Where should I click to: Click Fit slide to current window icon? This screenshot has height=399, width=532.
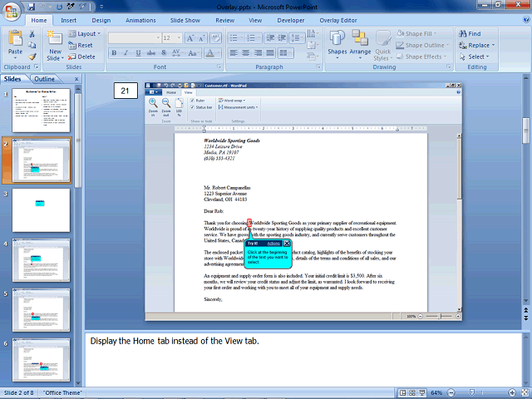pos(525,393)
